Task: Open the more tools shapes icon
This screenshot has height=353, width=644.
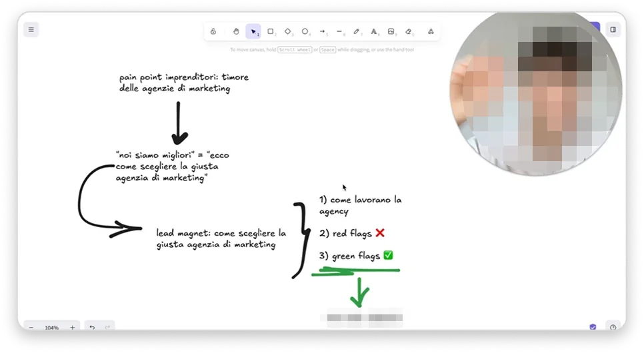Action: 431,31
